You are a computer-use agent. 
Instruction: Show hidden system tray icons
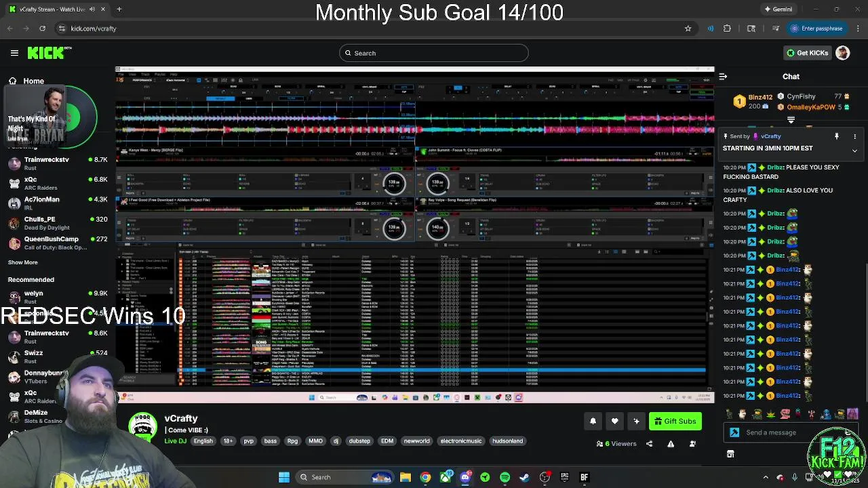click(x=766, y=477)
